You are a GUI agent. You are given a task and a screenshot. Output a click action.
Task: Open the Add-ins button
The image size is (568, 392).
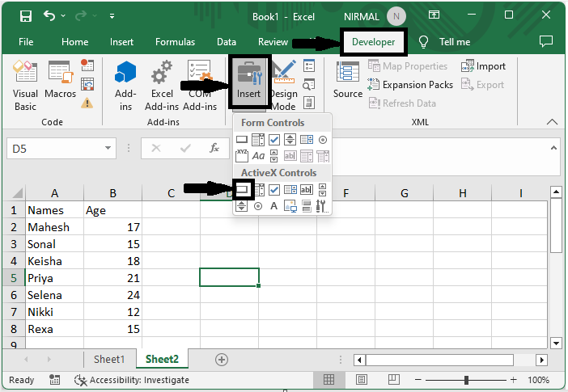pos(125,86)
